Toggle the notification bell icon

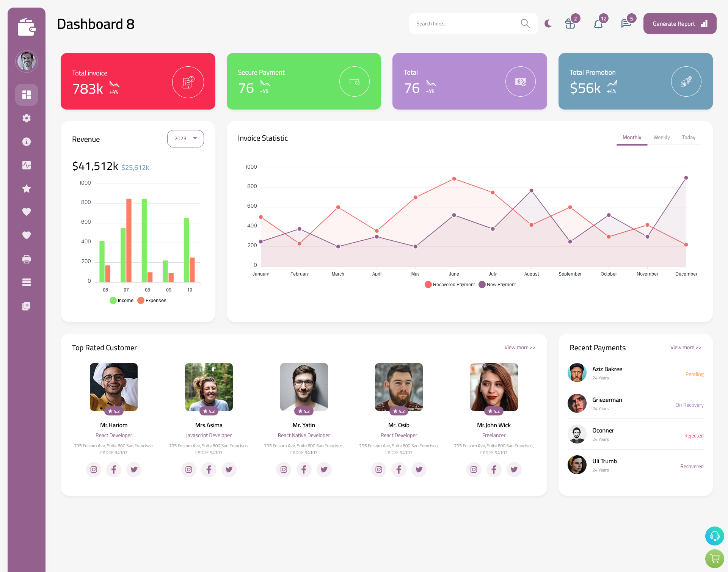[x=598, y=24]
